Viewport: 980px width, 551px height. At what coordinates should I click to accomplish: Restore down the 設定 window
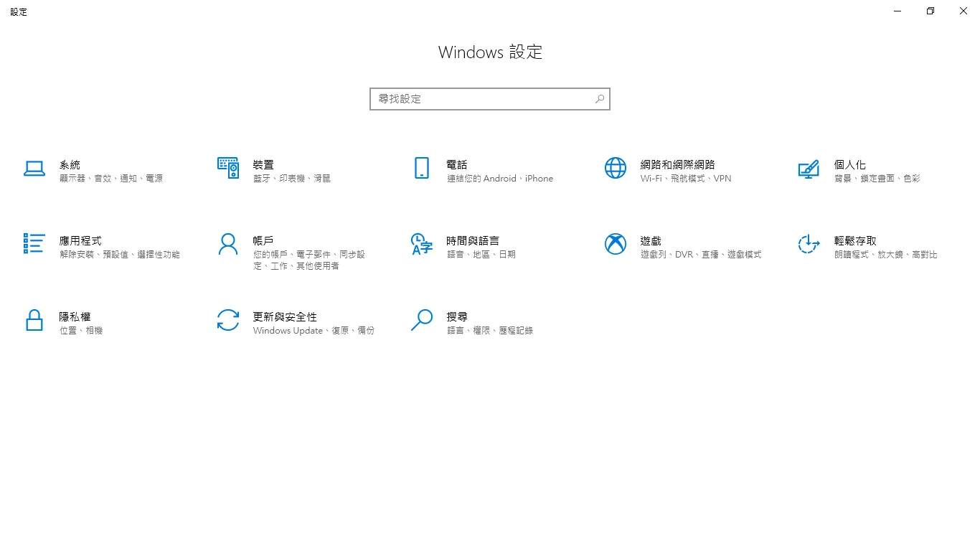click(x=930, y=11)
